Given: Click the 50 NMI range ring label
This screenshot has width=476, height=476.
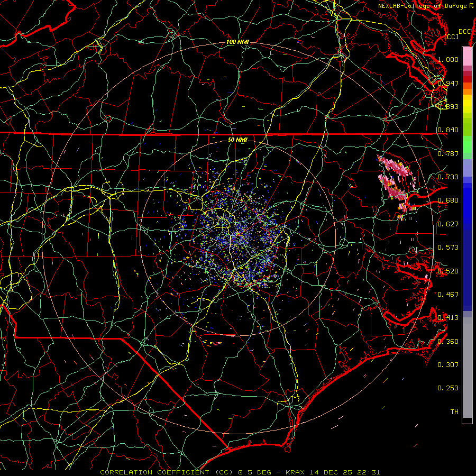Looking at the screenshot, I should click(x=237, y=140).
